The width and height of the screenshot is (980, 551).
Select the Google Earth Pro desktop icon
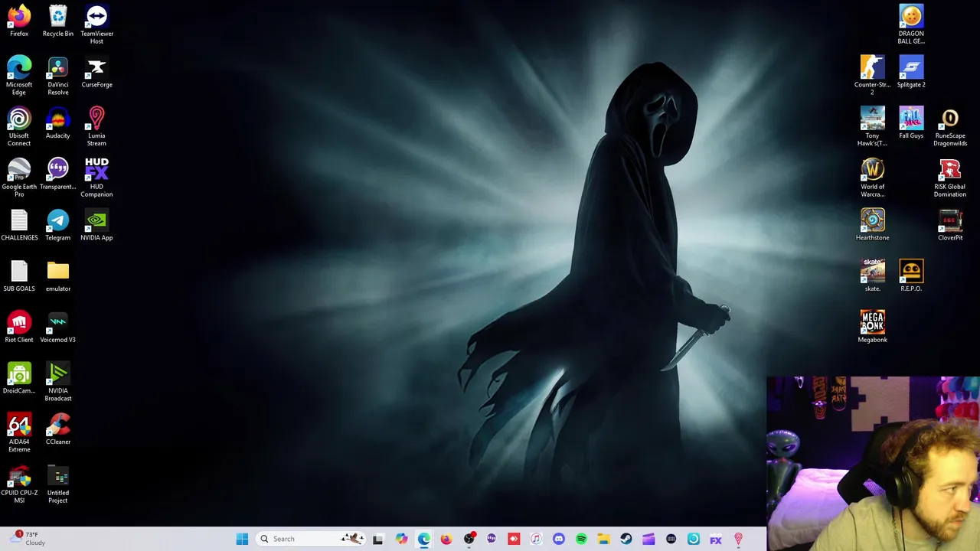pos(19,178)
